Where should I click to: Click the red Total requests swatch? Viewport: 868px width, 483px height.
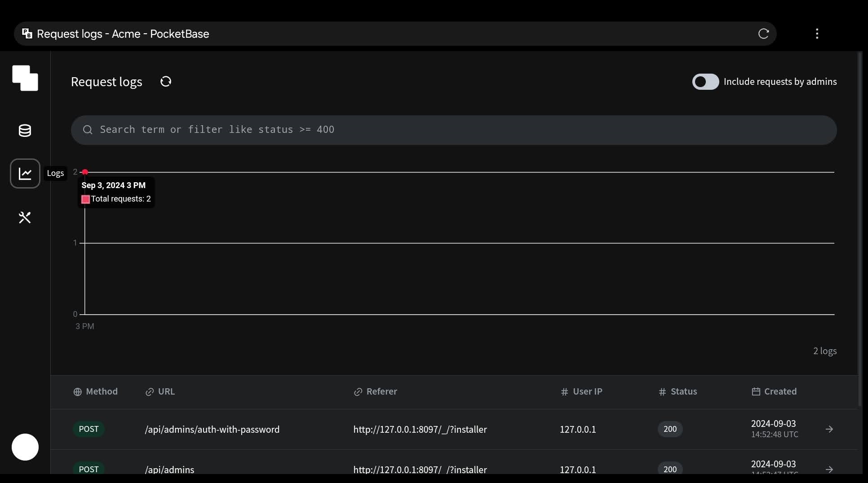85,199
